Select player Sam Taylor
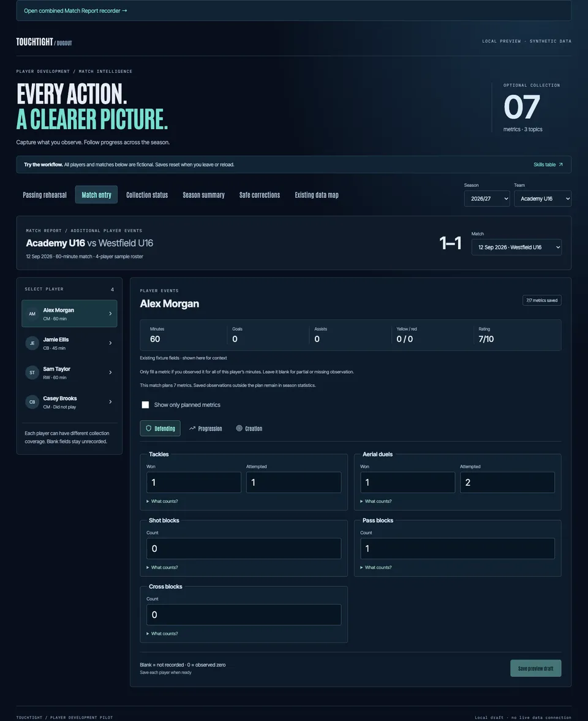The height and width of the screenshot is (721, 588). [69, 372]
